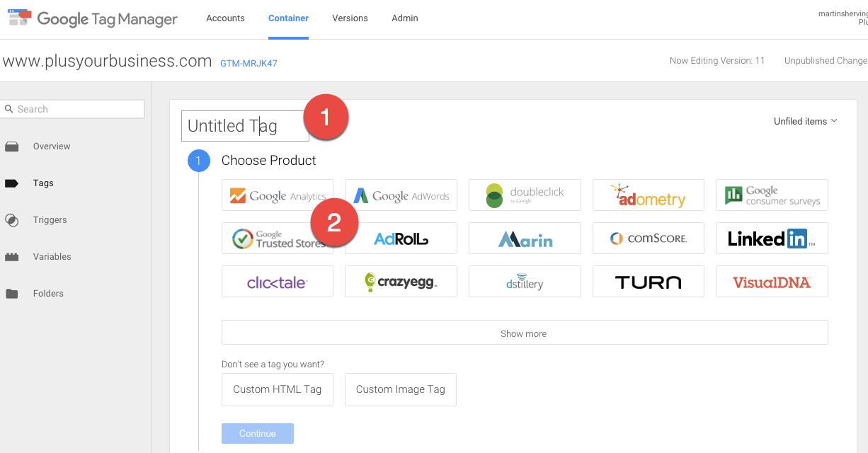Click the Google Tag Manager title text
Viewport: 868px width, 453px height.
pos(108,19)
